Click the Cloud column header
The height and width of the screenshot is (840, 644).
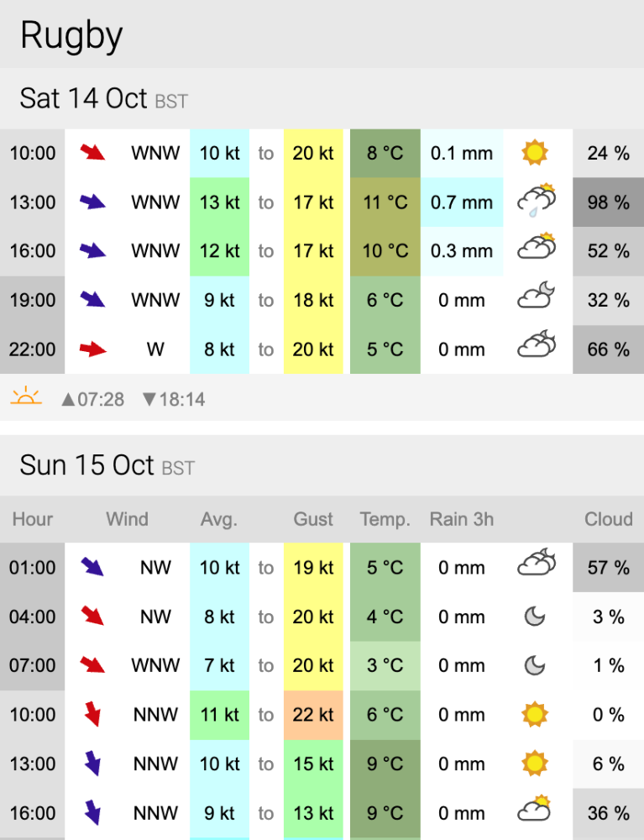tap(608, 519)
